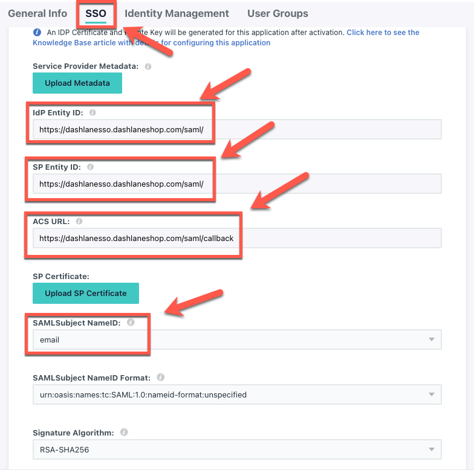
Task: Open the Signature Algorithm RSA-SHA256 dropdown
Action: [237, 449]
